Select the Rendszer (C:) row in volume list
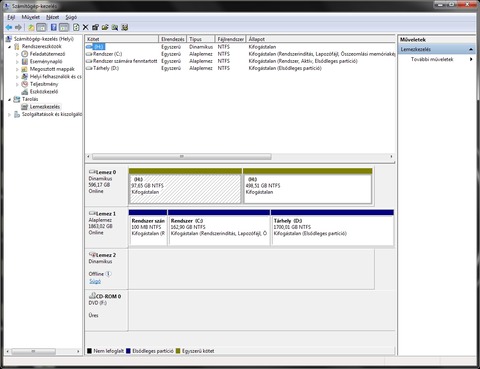The width and height of the screenshot is (480, 369). click(x=240, y=54)
